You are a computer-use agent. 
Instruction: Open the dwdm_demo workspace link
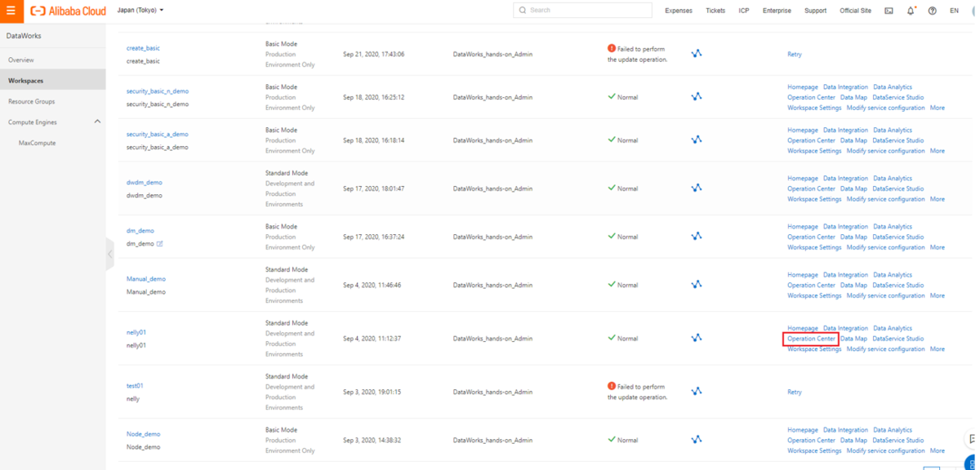(145, 182)
